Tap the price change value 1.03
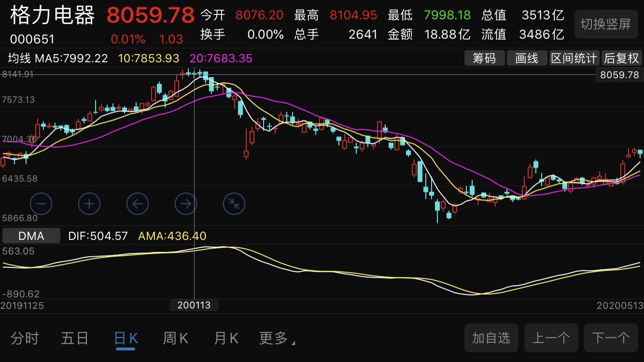This screenshot has height=362, width=644. pyautogui.click(x=171, y=39)
